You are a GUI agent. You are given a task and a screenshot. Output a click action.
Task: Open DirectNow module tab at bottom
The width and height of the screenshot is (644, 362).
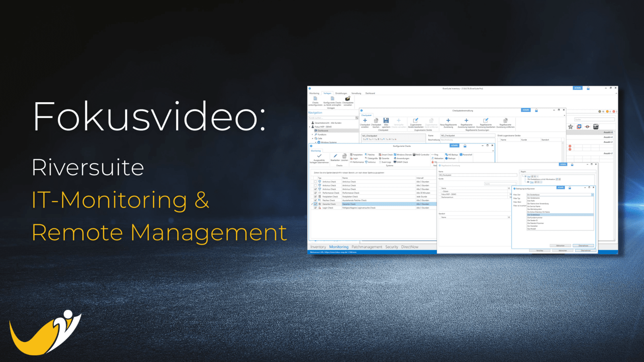(410, 247)
